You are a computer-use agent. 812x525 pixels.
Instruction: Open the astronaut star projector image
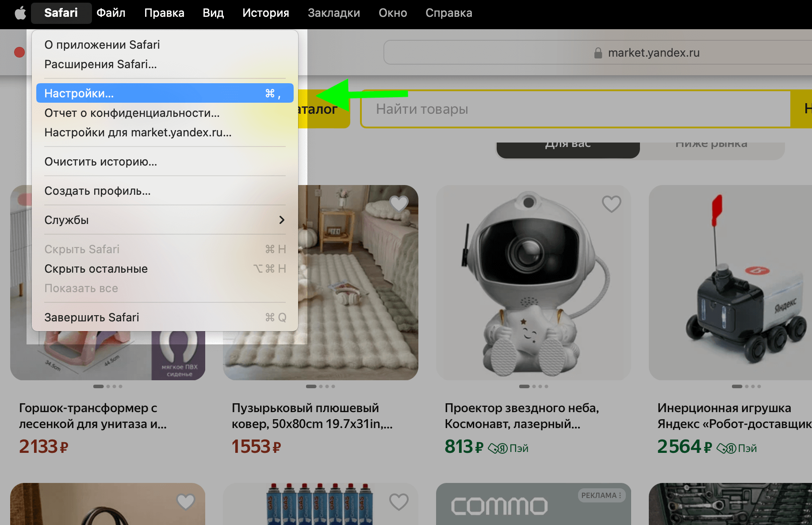pos(533,282)
